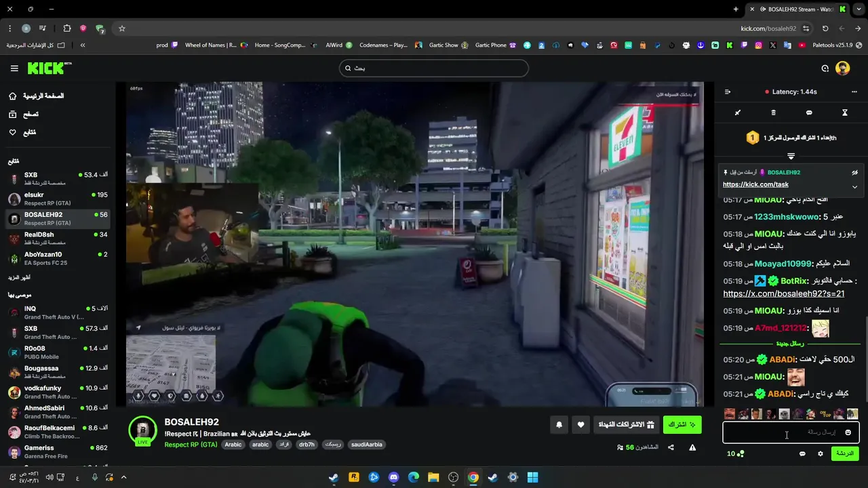
Task: Open Chrome three-dot menu
Action: tap(9, 28)
